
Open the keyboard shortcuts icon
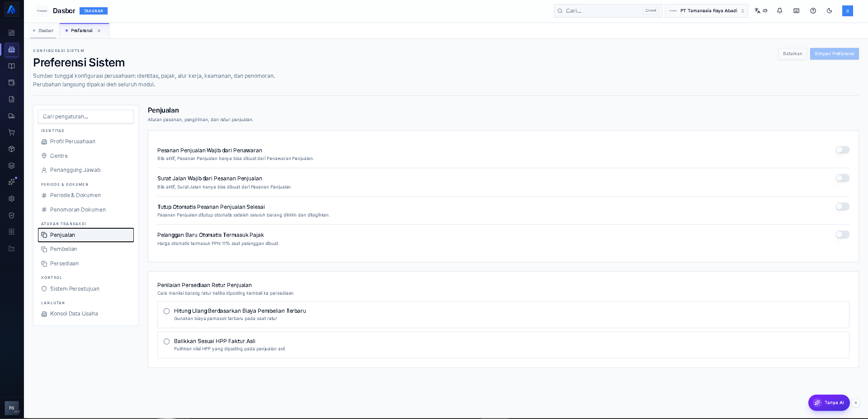pyautogui.click(x=797, y=11)
